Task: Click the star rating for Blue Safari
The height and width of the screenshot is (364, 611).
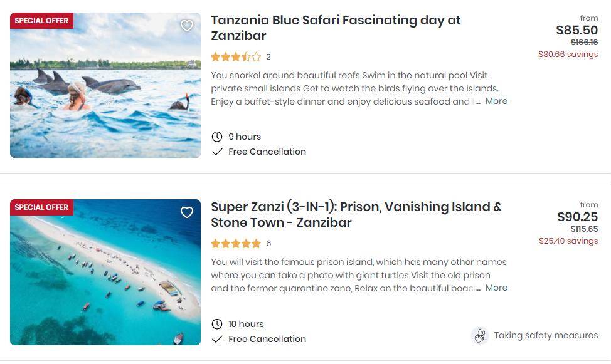Action: [x=236, y=57]
